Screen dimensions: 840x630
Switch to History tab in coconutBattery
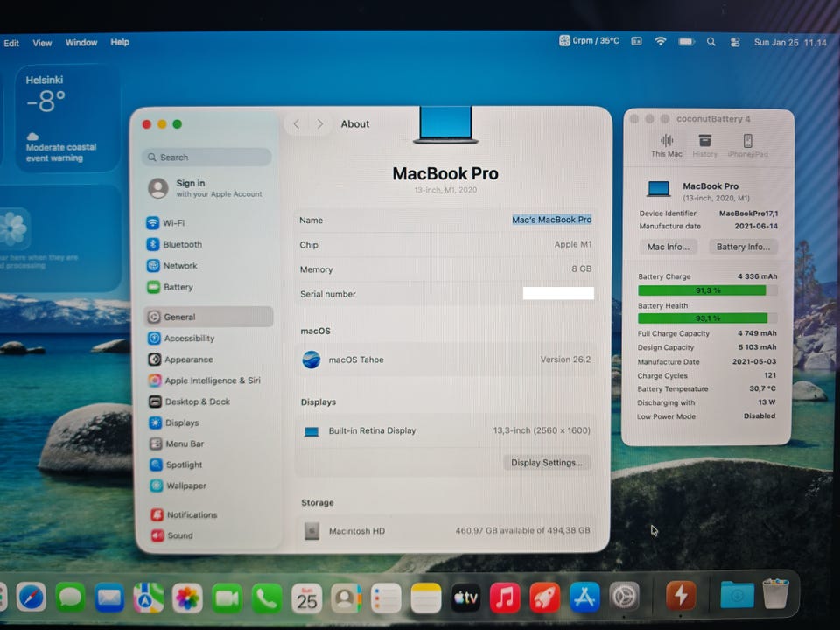[704, 146]
